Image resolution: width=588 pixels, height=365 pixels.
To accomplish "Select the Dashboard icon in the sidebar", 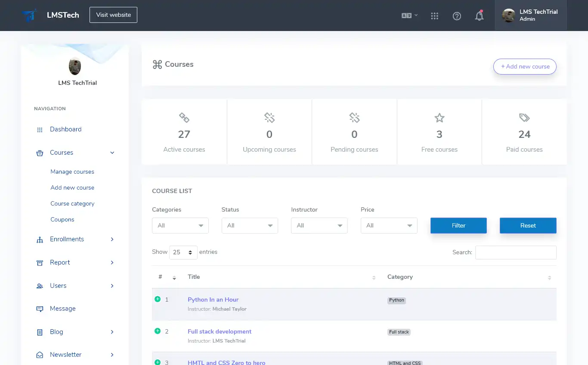I will [x=40, y=129].
